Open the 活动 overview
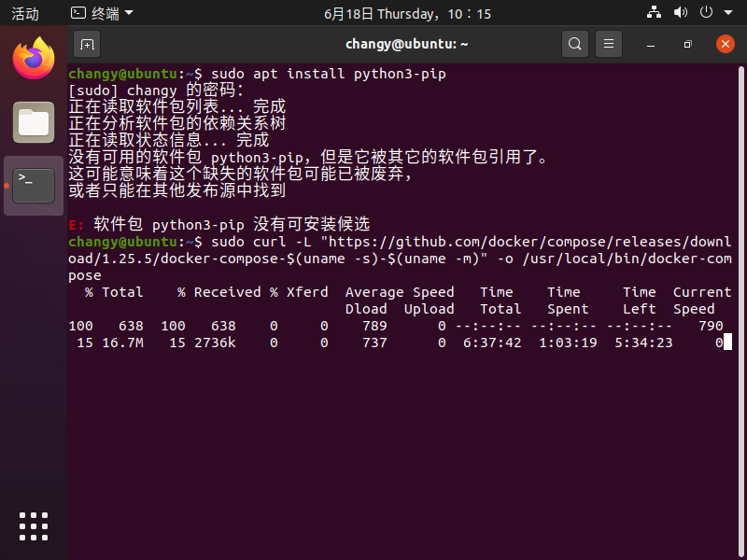The image size is (747, 560). click(25, 13)
